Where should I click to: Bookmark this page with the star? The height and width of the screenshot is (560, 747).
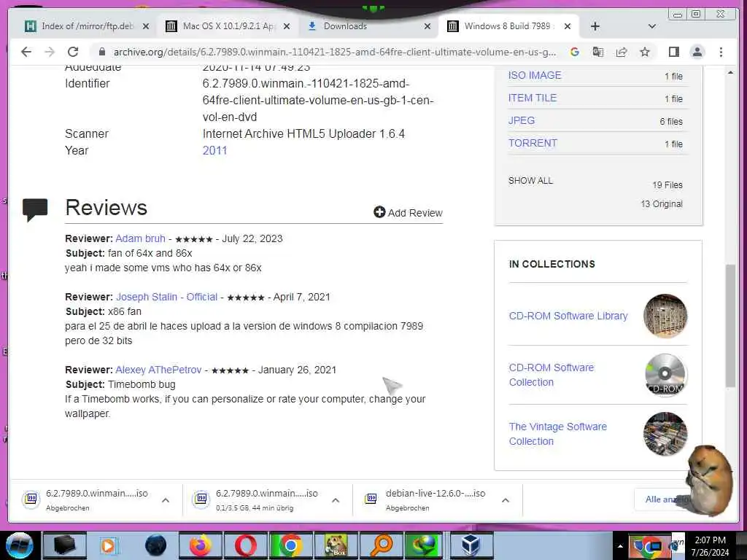tap(645, 52)
